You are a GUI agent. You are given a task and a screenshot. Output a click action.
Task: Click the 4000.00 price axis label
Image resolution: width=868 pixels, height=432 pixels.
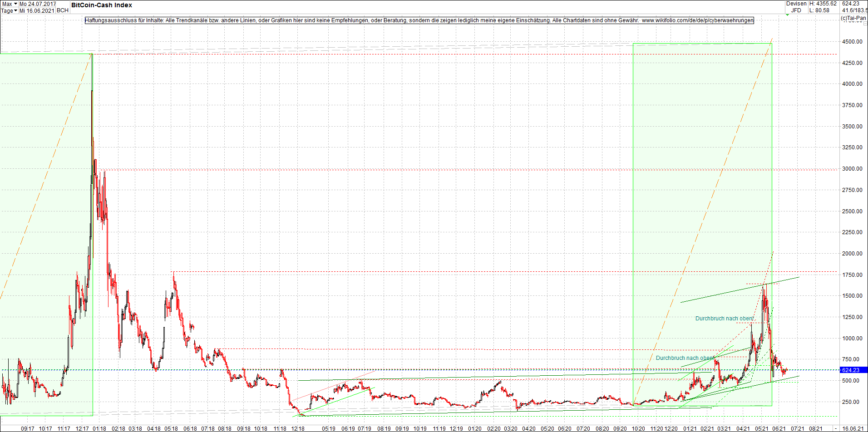[852, 84]
